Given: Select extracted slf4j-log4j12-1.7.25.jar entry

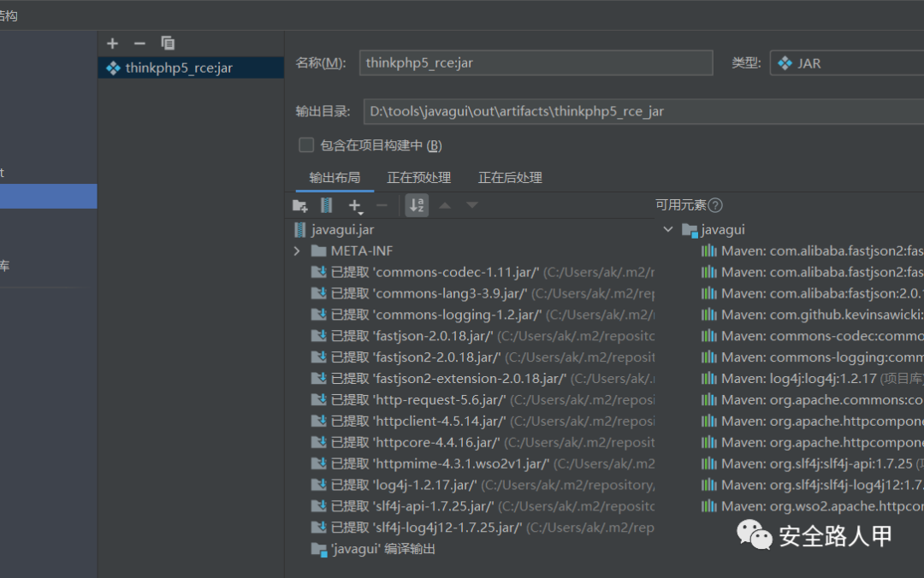Looking at the screenshot, I should click(x=482, y=528).
